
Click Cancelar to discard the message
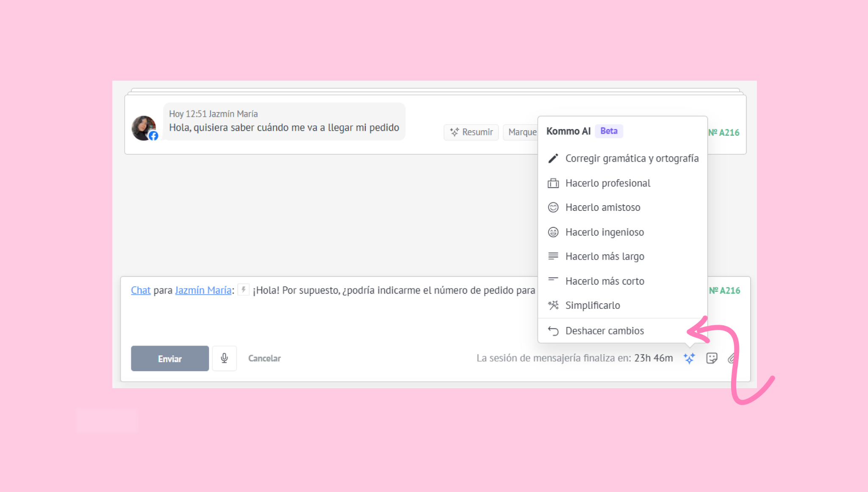[x=264, y=358]
